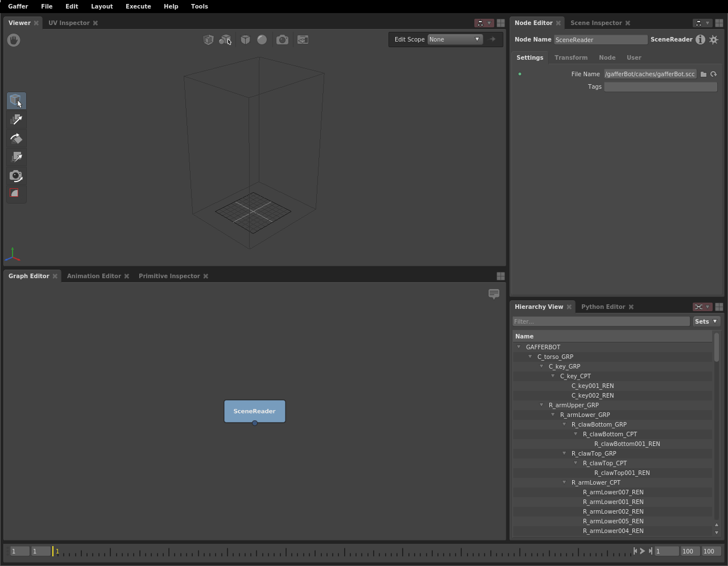The image size is (728, 566).
Task: Switch to the Animation Editor tab
Action: 94,276
